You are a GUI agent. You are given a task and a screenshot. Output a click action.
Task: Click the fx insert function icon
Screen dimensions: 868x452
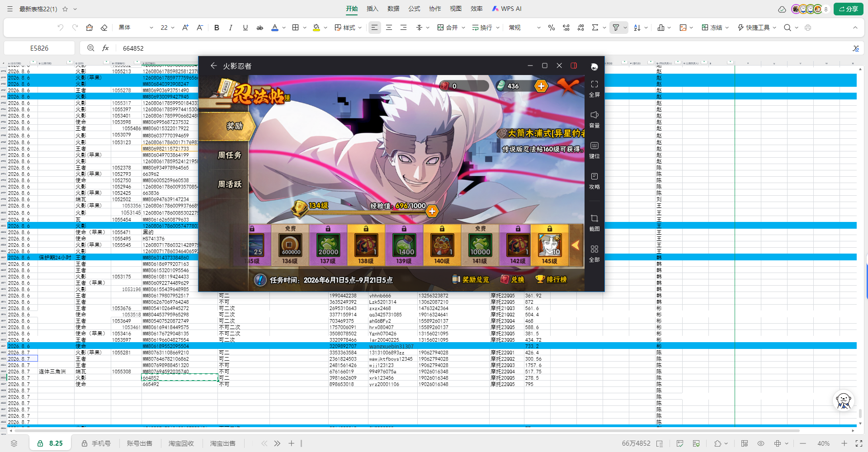105,48
